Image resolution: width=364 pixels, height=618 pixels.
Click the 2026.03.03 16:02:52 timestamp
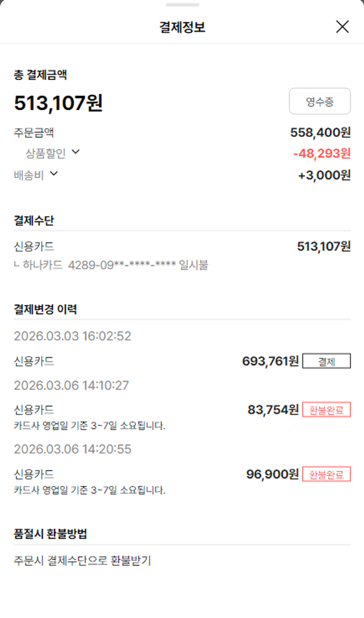[72, 336]
